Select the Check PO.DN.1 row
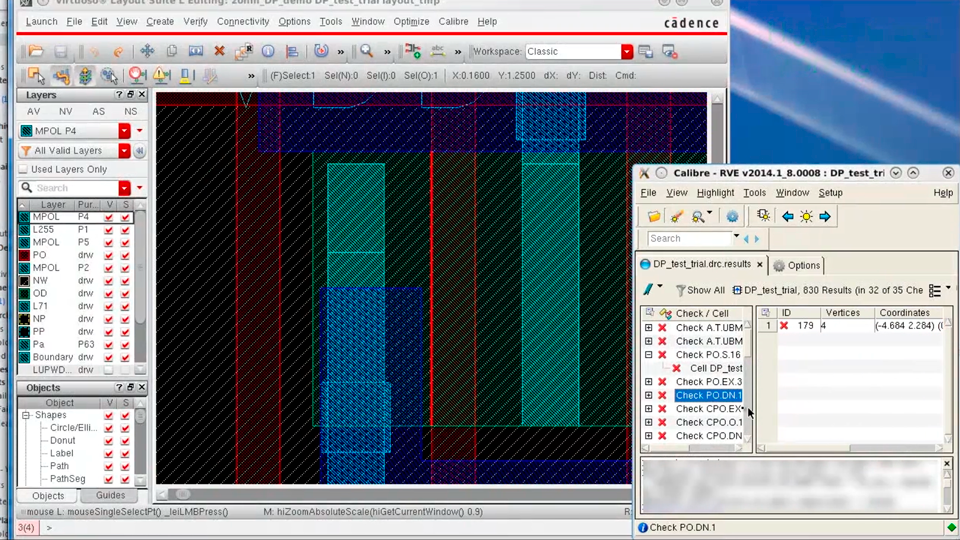Screen dimensions: 960x540 tap(708, 396)
